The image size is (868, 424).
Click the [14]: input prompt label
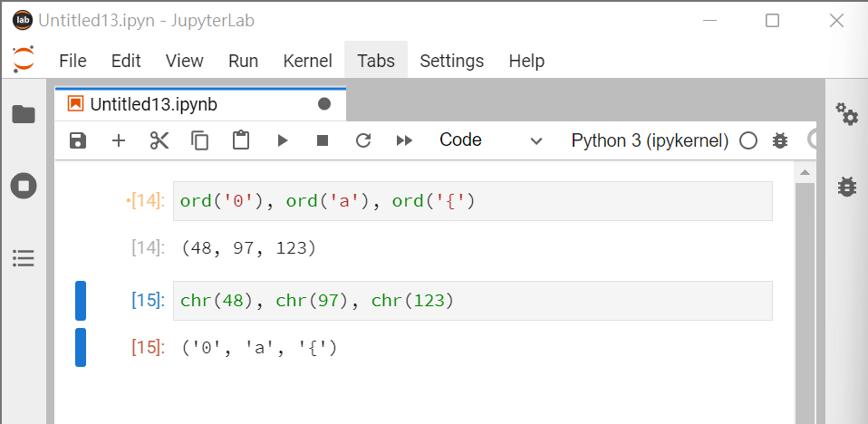[x=146, y=201]
